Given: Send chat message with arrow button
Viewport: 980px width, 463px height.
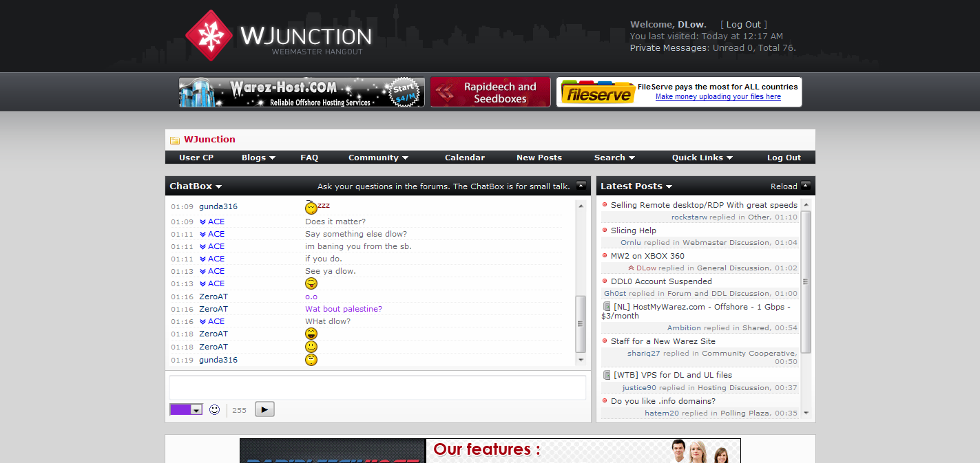Looking at the screenshot, I should pos(264,409).
